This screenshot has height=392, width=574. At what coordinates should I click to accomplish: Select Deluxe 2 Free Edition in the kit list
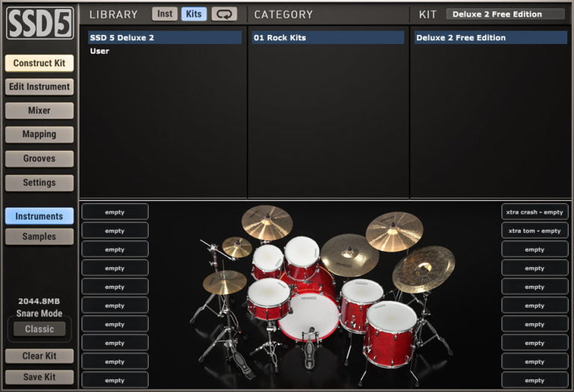[490, 37]
